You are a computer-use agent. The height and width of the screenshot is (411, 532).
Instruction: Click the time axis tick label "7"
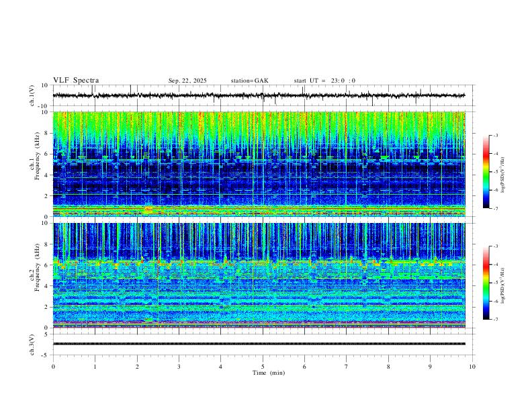(347, 367)
